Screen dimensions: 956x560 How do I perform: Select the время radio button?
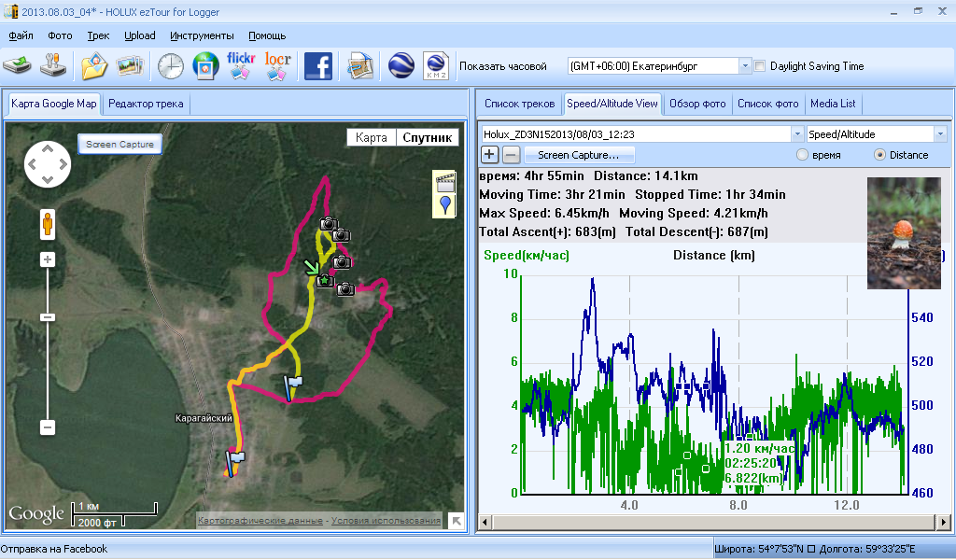(802, 155)
